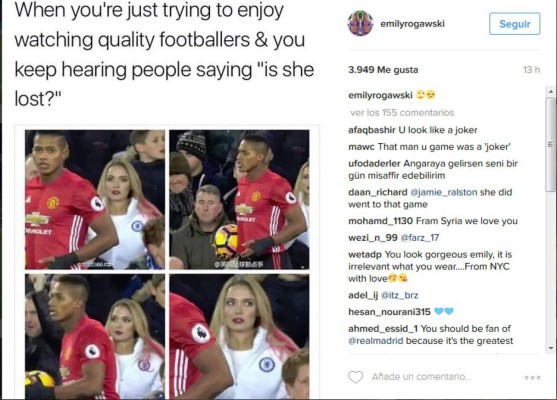Open the '13 h' post timestamp
This screenshot has height=400, width=557.
coord(531,70)
